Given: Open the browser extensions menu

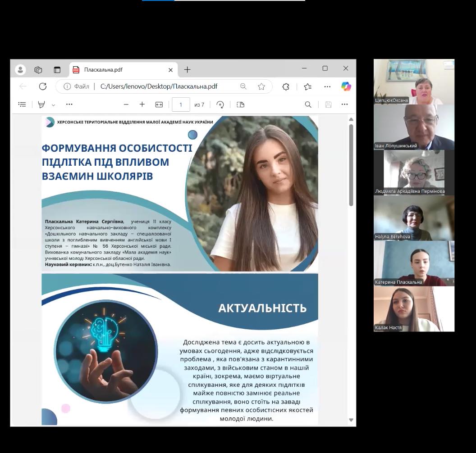Looking at the screenshot, I should (x=286, y=86).
